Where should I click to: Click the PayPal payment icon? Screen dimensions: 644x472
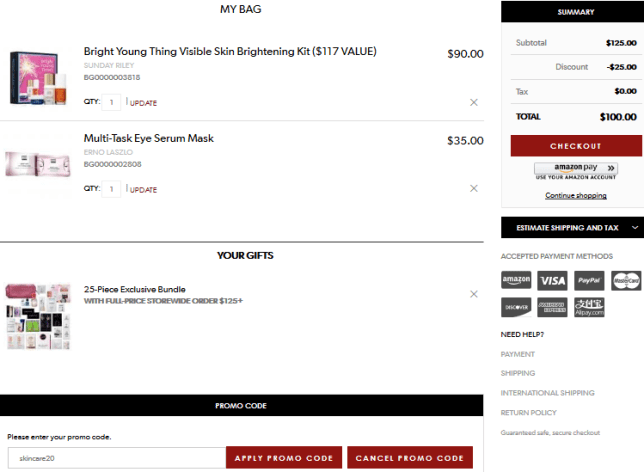589,281
